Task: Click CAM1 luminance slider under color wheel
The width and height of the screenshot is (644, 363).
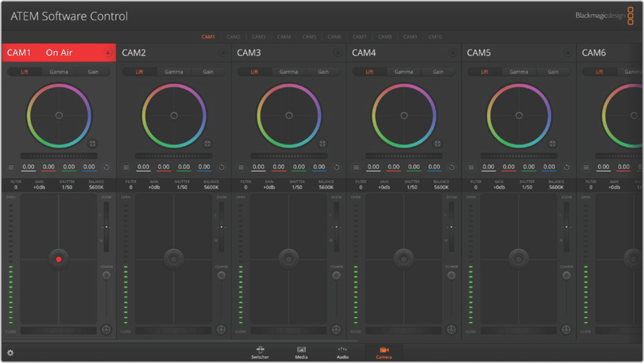Action: [59, 156]
